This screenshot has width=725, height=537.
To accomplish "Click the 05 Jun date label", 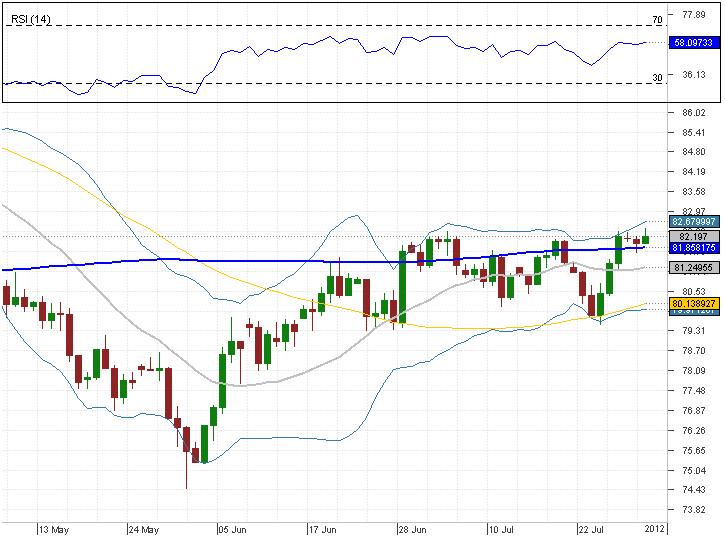I will 233,528.
